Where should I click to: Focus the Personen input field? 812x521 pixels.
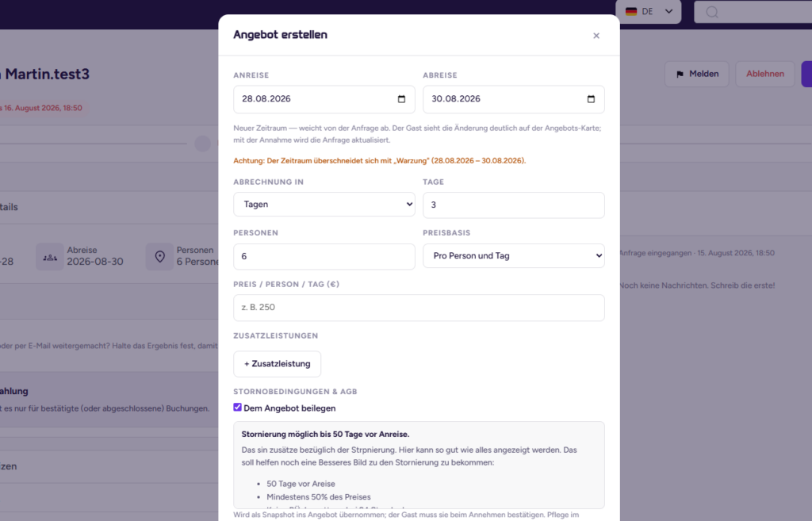pyautogui.click(x=324, y=256)
